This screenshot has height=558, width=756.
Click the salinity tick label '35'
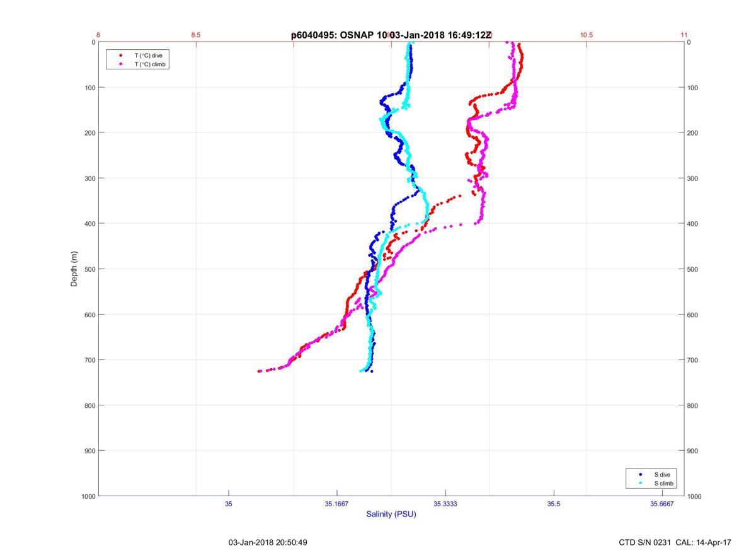pos(229,504)
